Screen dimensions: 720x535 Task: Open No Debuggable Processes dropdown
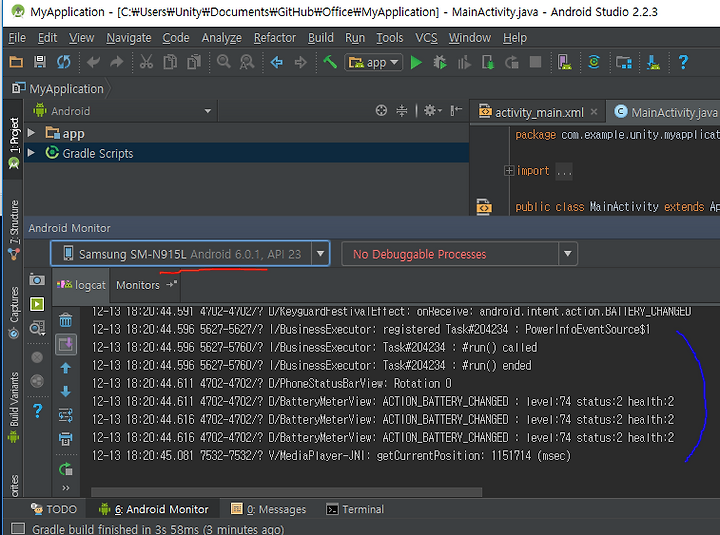click(459, 253)
